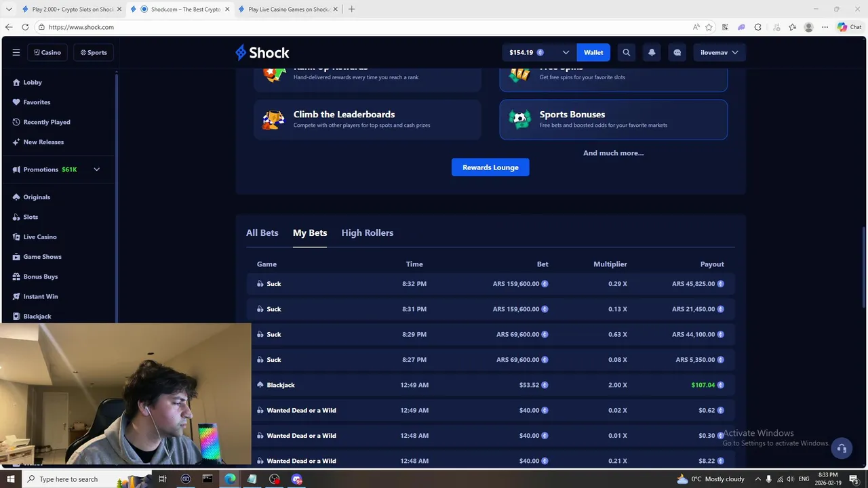Open the Slots sidebar link

pos(31,217)
